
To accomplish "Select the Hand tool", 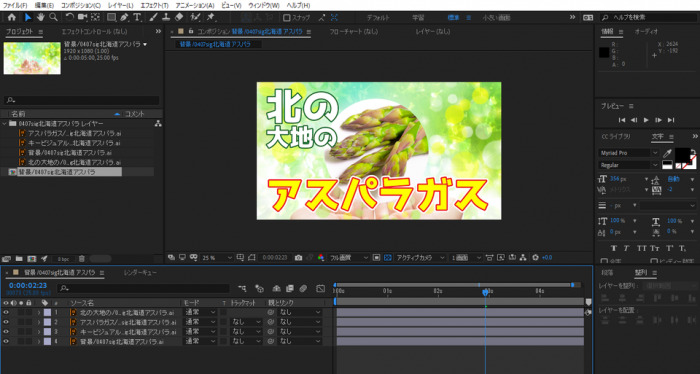I will click(41, 17).
